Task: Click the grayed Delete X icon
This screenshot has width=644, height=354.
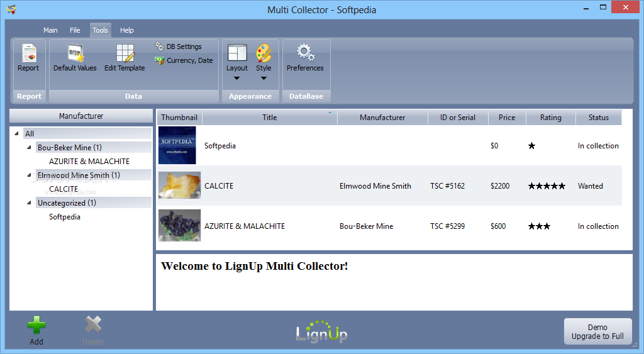Action: [93, 324]
